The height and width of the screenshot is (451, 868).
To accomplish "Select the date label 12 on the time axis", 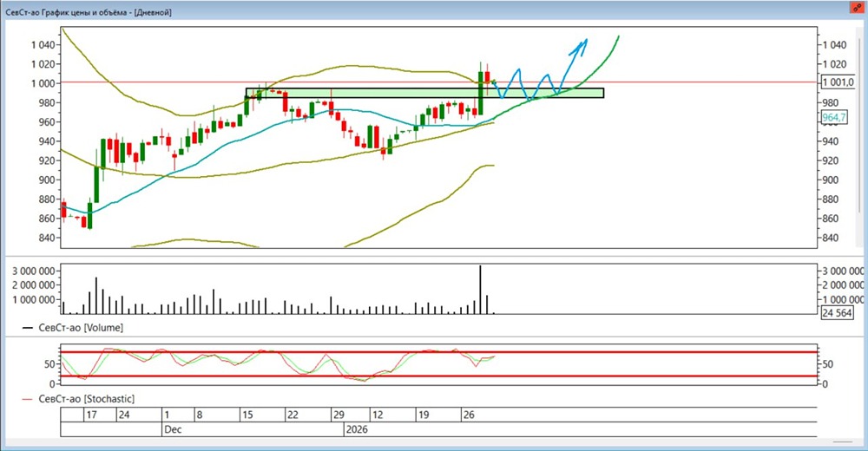I will click(377, 415).
